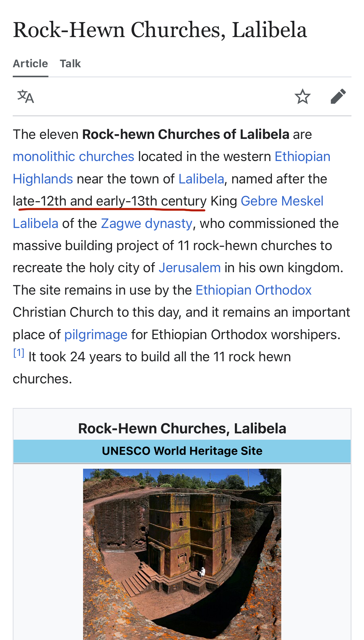Screen dimensions: 364x640
Task: Tap the infobox title Rock-Hewn Churches, Lalibela
Action: pyautogui.click(x=182, y=429)
